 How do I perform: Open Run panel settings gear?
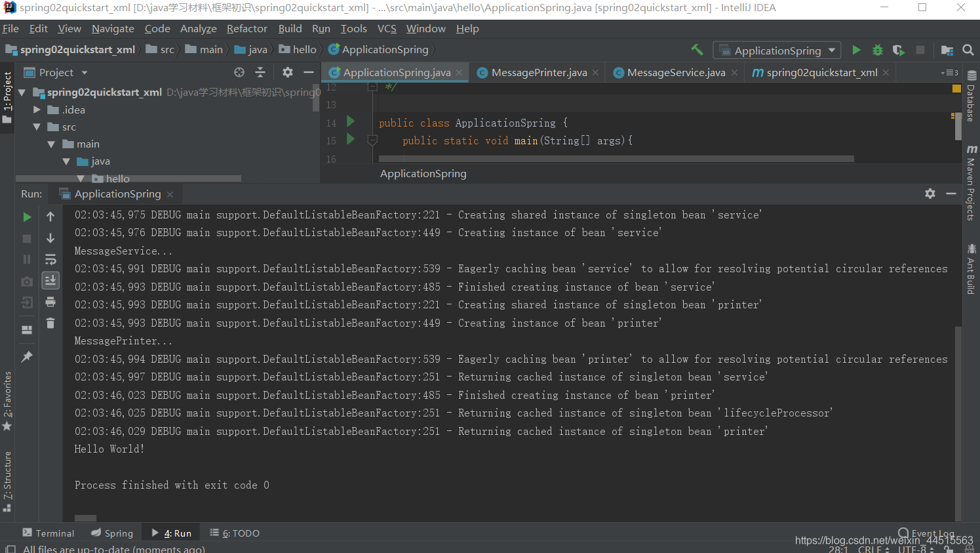(x=930, y=194)
